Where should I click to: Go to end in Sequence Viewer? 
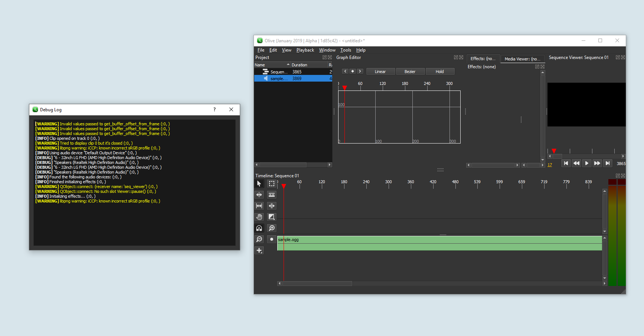[x=608, y=163]
